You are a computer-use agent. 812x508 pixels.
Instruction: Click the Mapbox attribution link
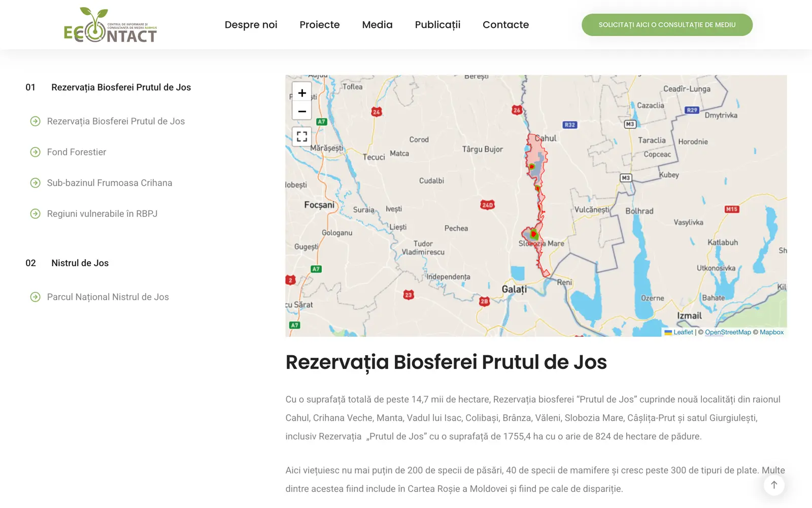coord(771,332)
